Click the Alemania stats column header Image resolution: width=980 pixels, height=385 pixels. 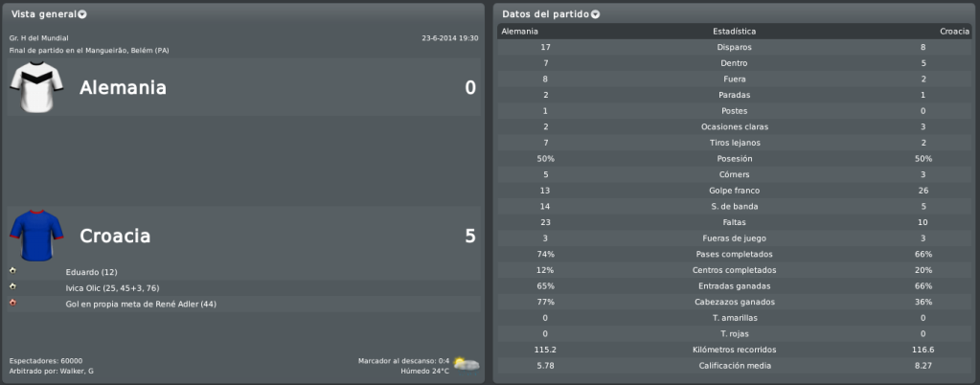(x=519, y=32)
